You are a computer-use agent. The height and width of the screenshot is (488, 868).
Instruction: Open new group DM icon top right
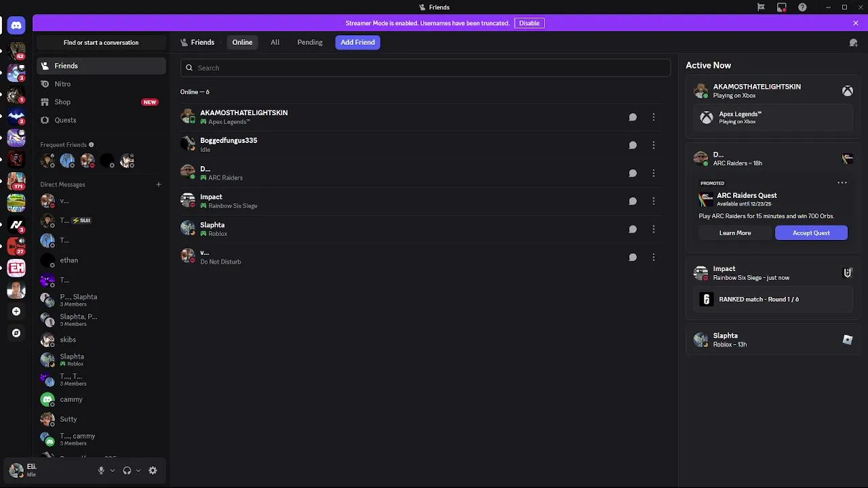pyautogui.click(x=853, y=43)
